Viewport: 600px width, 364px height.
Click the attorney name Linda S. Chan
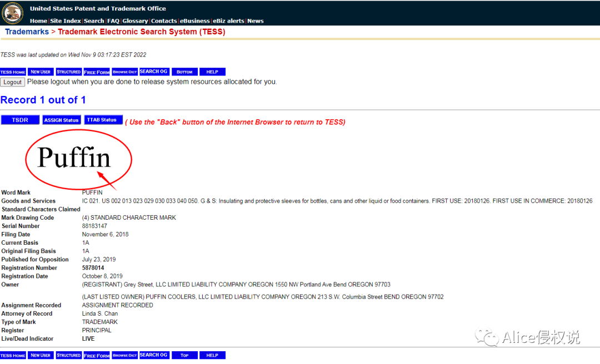[100, 314]
